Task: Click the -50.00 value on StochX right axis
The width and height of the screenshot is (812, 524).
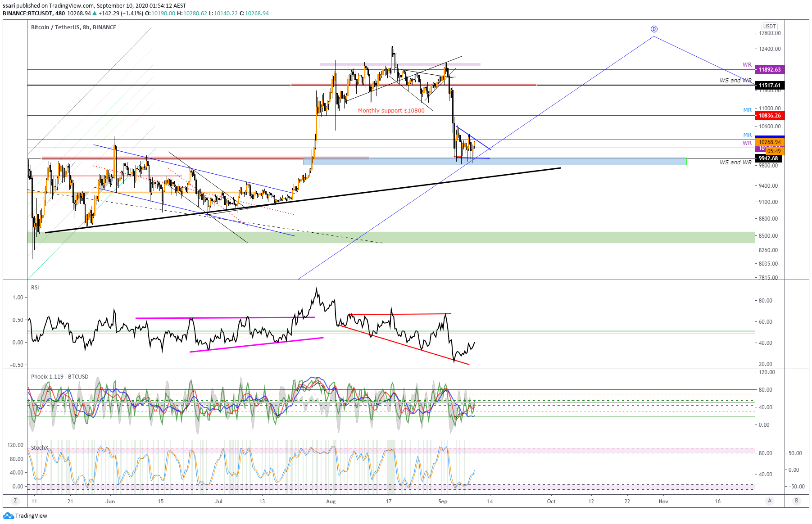Action: click(796, 487)
